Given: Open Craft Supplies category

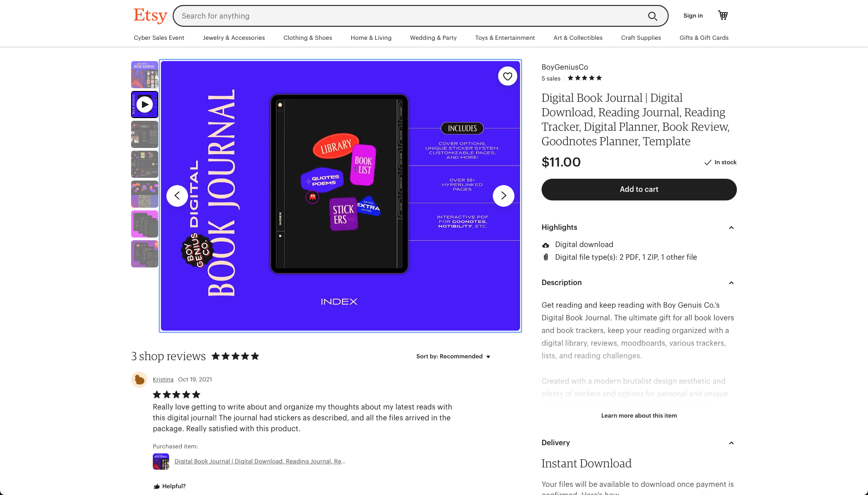Looking at the screenshot, I should pos(641,38).
